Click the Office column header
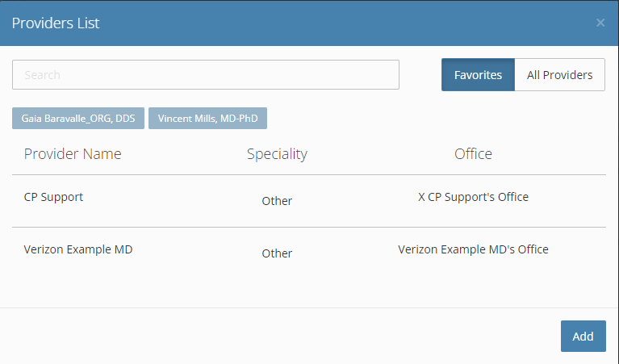 [473, 154]
